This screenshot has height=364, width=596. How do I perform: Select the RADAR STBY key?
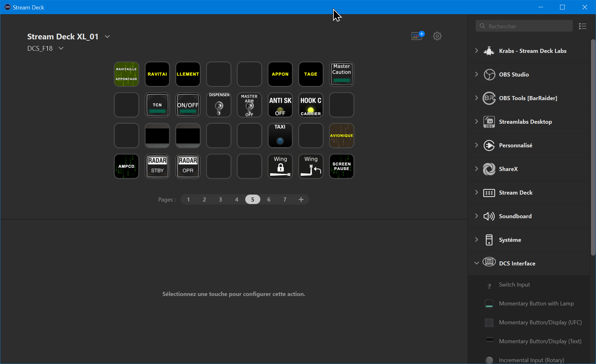(157, 166)
